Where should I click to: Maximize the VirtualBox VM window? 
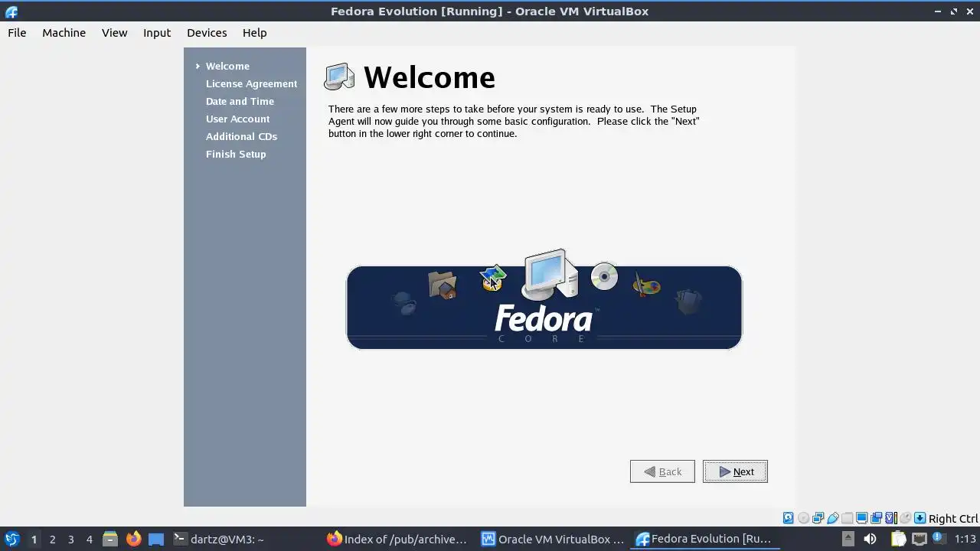tap(954, 11)
